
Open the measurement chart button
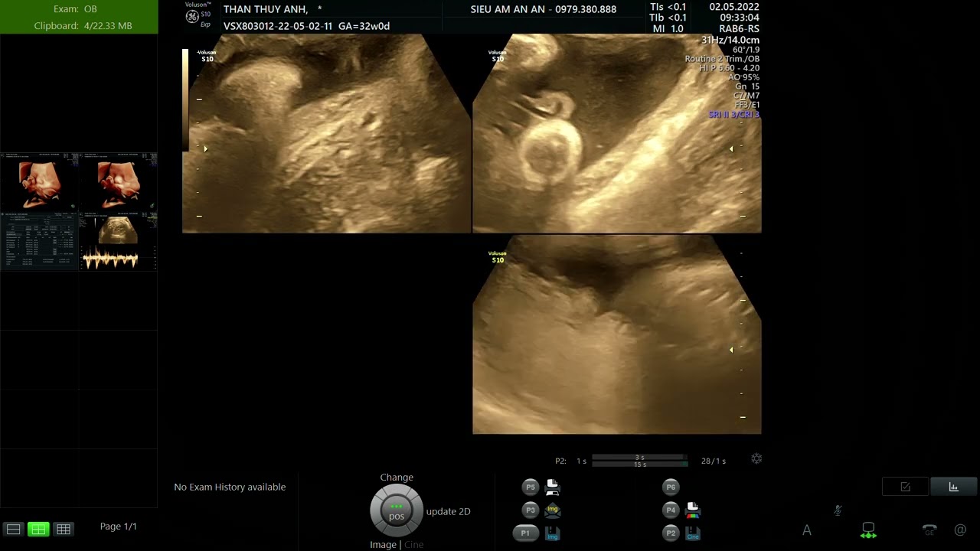click(x=953, y=487)
